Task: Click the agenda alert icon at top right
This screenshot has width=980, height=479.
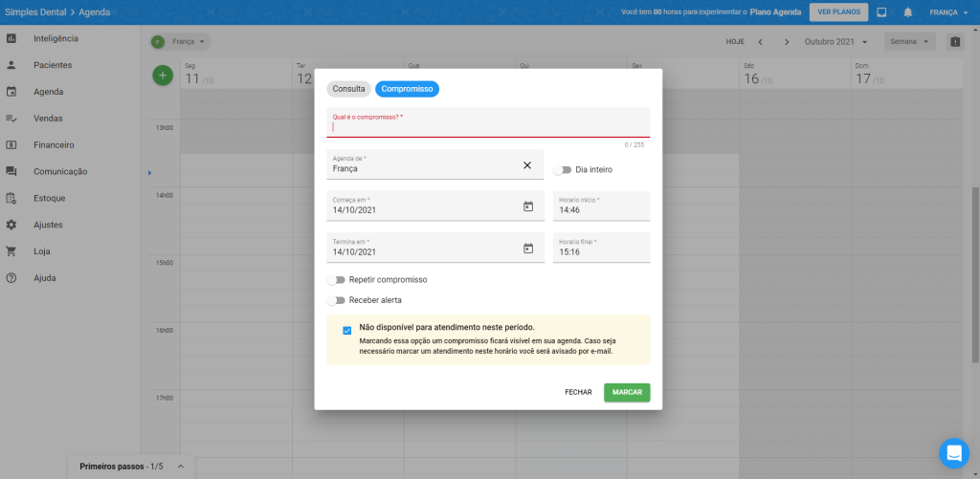Action: point(955,42)
